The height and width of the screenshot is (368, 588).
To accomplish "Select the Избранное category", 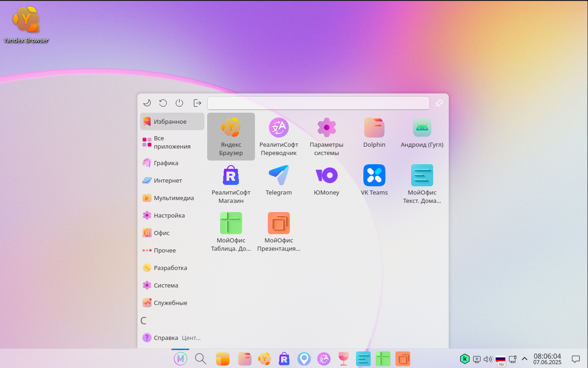I will tap(172, 121).
